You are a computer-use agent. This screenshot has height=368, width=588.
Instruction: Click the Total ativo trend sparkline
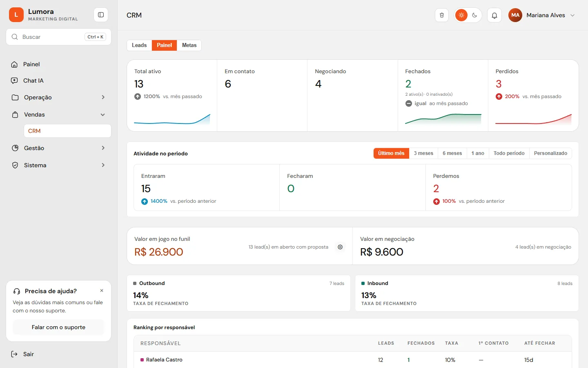tap(172, 119)
